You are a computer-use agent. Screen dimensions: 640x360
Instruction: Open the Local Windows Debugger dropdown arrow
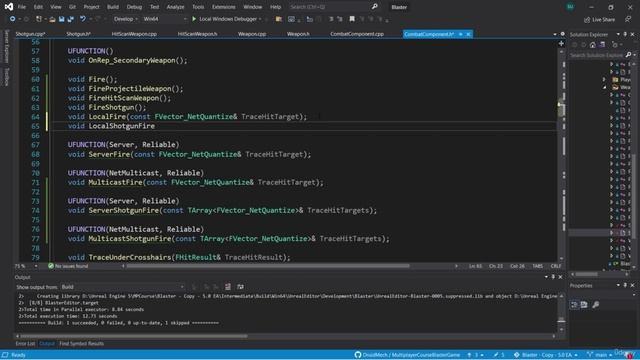[260, 19]
